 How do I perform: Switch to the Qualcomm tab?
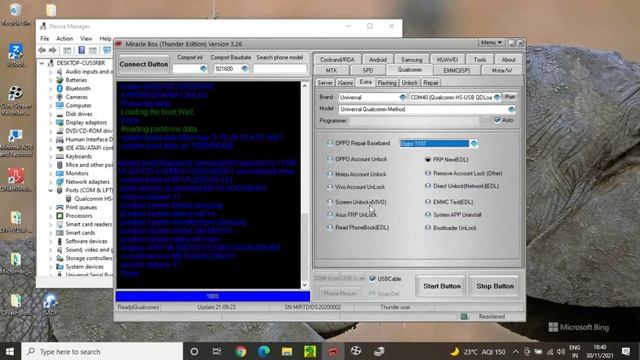coord(410,70)
